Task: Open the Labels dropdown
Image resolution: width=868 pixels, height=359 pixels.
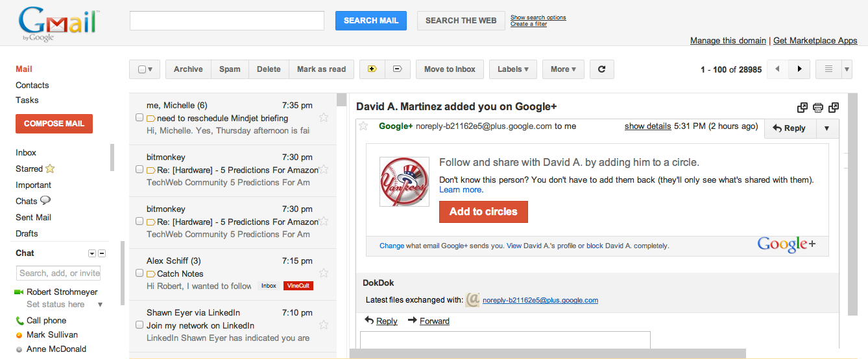Action: [x=512, y=69]
